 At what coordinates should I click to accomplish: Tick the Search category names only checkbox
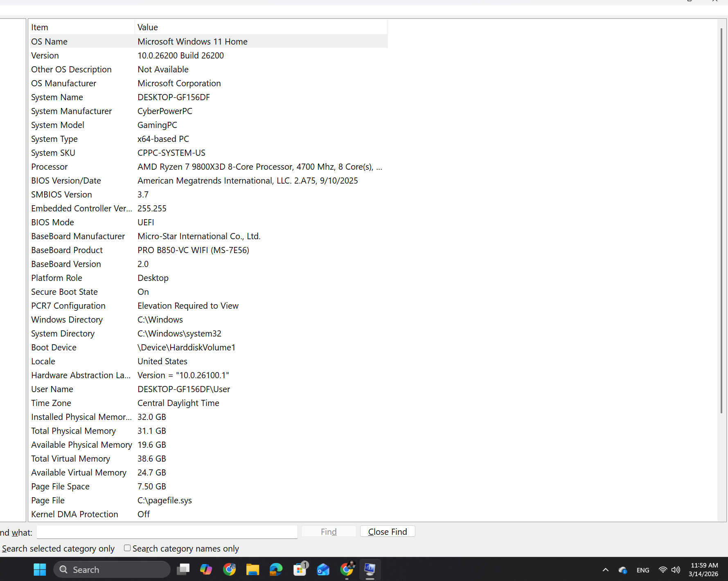[127, 548]
